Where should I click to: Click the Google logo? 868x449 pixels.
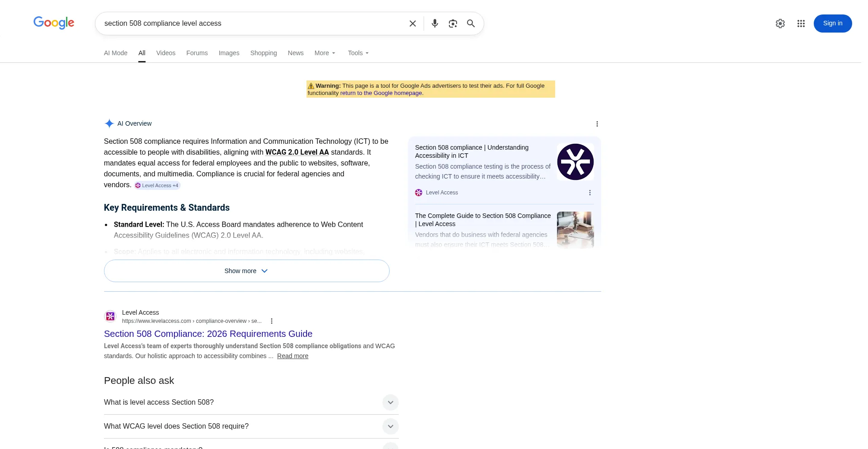pyautogui.click(x=54, y=23)
